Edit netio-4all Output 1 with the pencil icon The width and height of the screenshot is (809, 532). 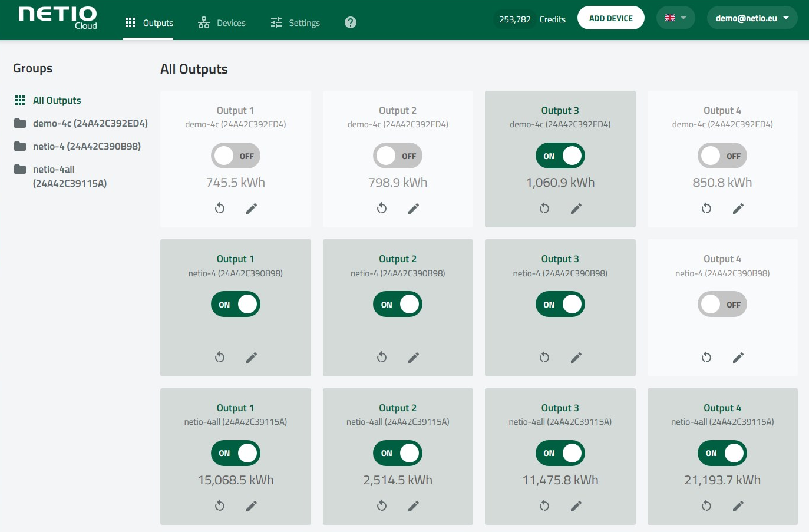[x=252, y=505]
